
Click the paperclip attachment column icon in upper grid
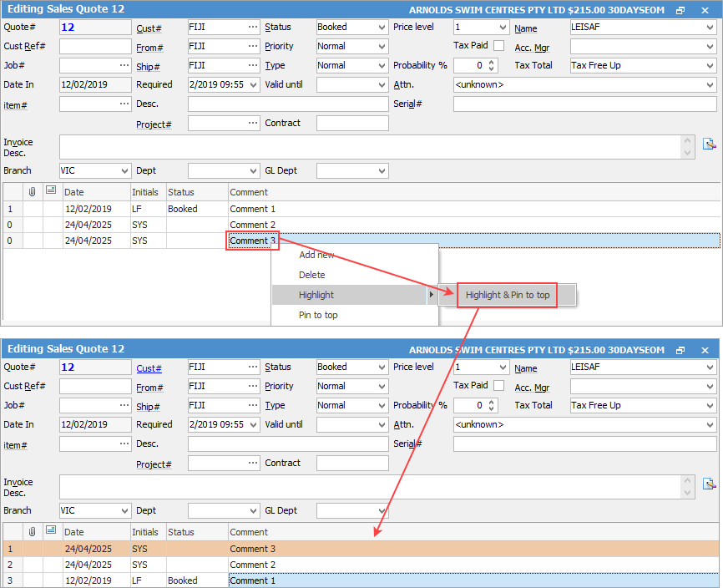33,191
